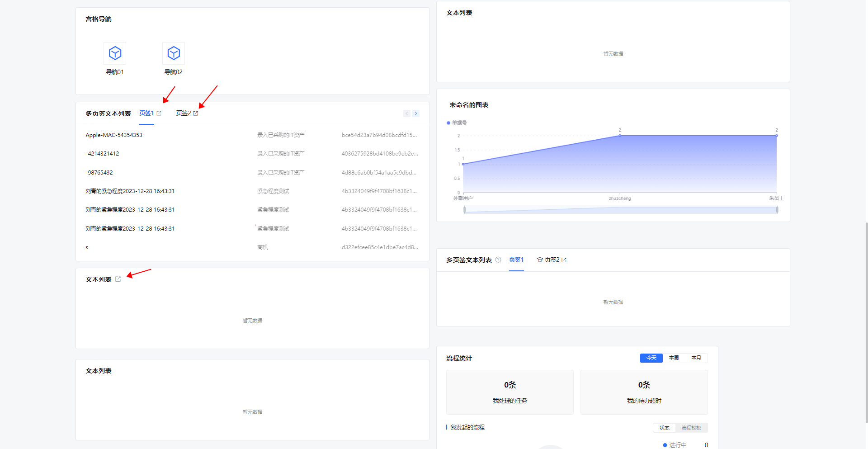The width and height of the screenshot is (868, 449).
Task: Click the chart zoom slider right handle
Action: [x=777, y=210]
